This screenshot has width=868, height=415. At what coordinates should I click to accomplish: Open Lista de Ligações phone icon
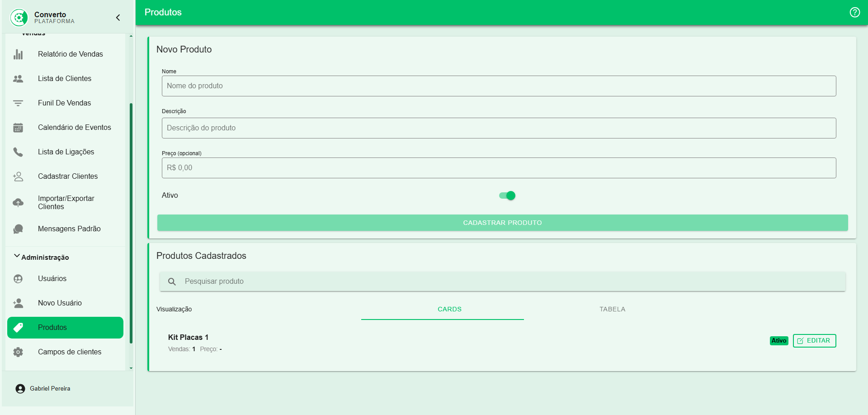pyautogui.click(x=18, y=152)
